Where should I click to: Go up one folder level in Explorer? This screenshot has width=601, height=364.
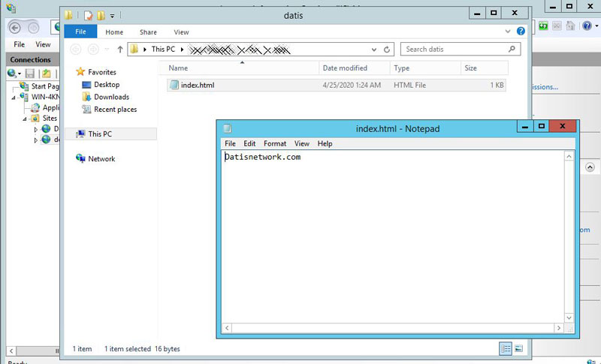point(120,50)
